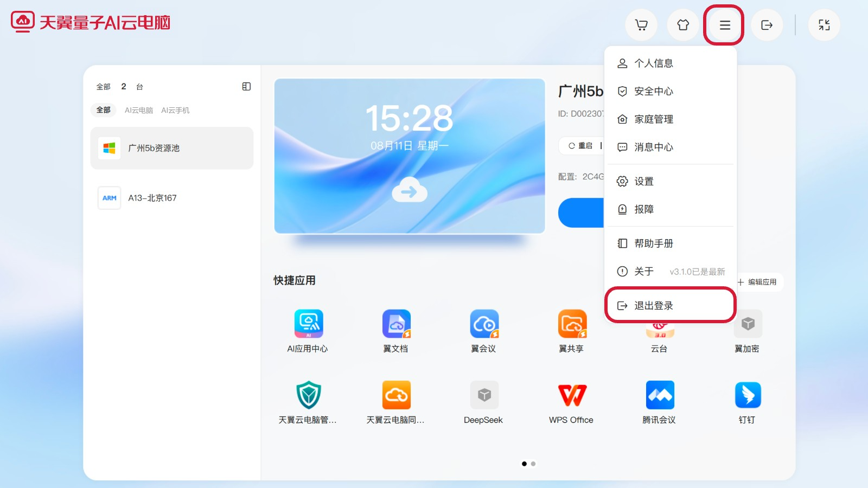Launch AI应用中心 app

[x=308, y=331]
